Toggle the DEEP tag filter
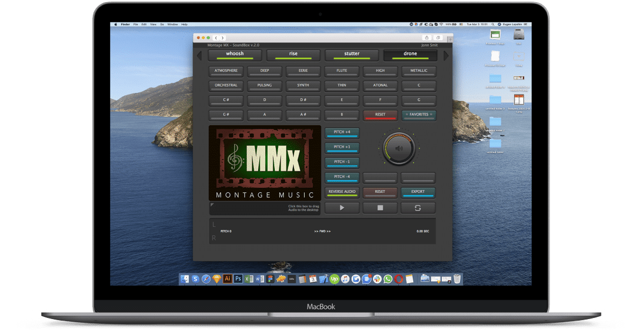The height and width of the screenshot is (333, 644). 265,71
